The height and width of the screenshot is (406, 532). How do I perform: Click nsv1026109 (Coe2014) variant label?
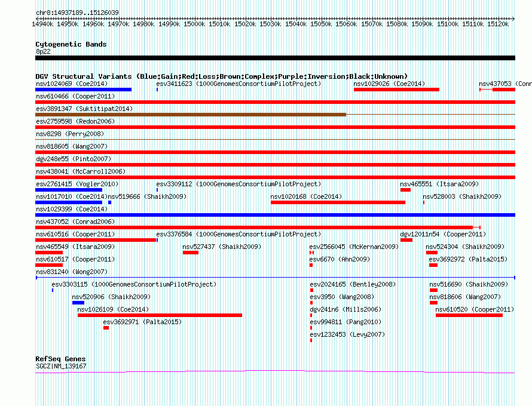[113, 309]
